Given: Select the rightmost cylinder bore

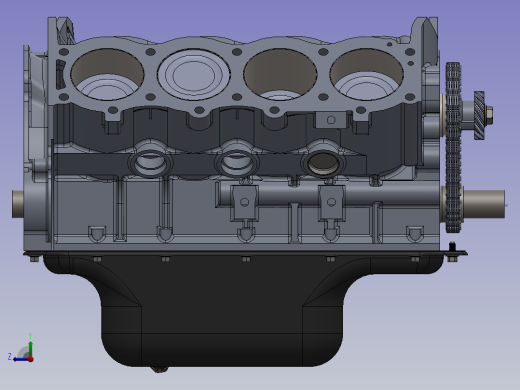Looking at the screenshot, I should click(x=366, y=74).
